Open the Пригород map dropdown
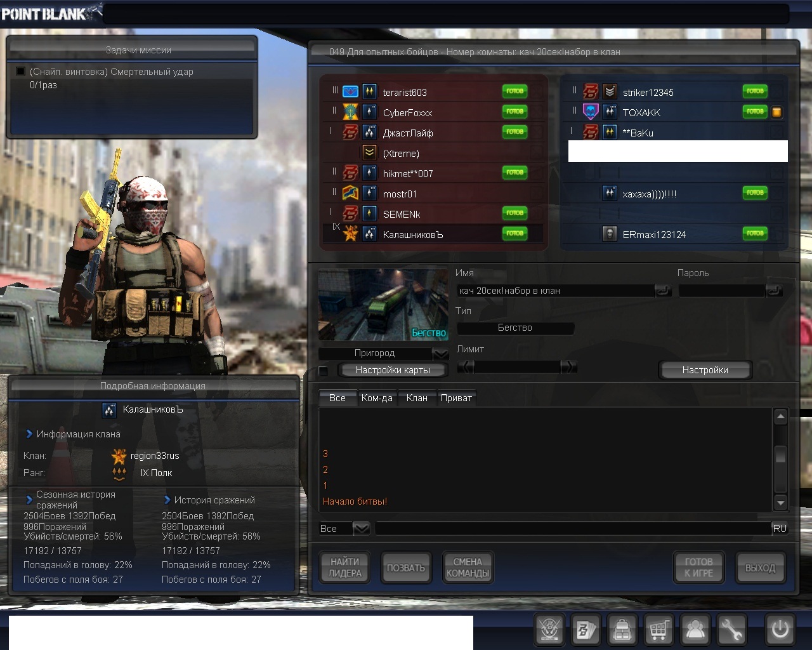Viewport: 812px width, 650px height. [440, 354]
